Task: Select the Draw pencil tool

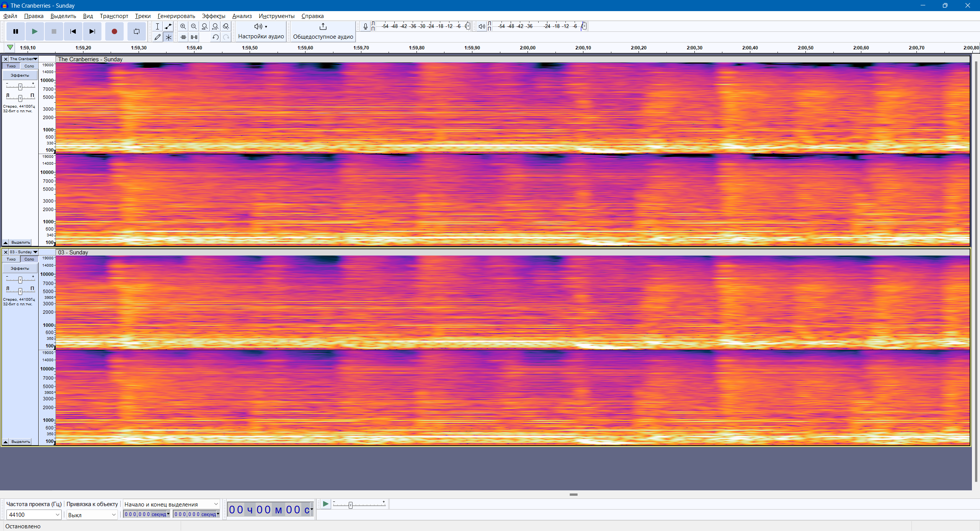Action: [157, 37]
